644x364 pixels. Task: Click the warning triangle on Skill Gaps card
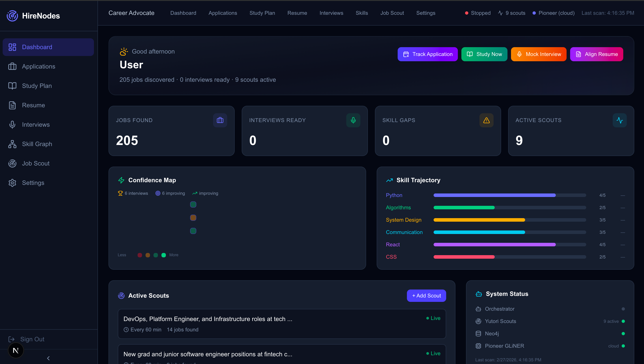486,120
